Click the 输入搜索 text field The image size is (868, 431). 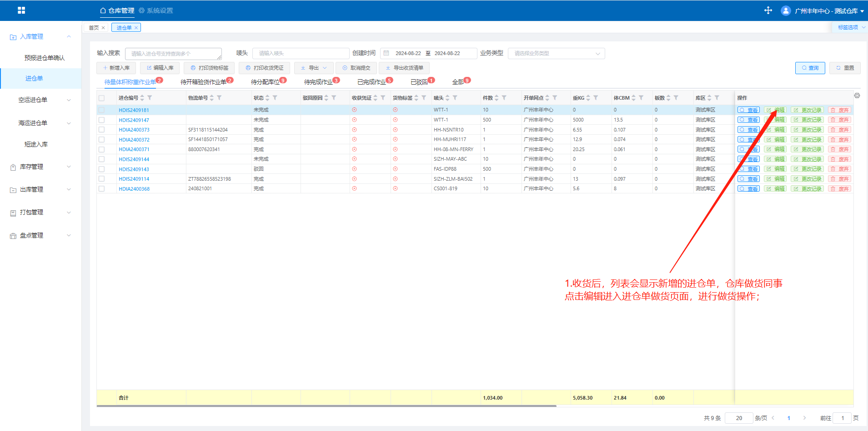coord(173,54)
